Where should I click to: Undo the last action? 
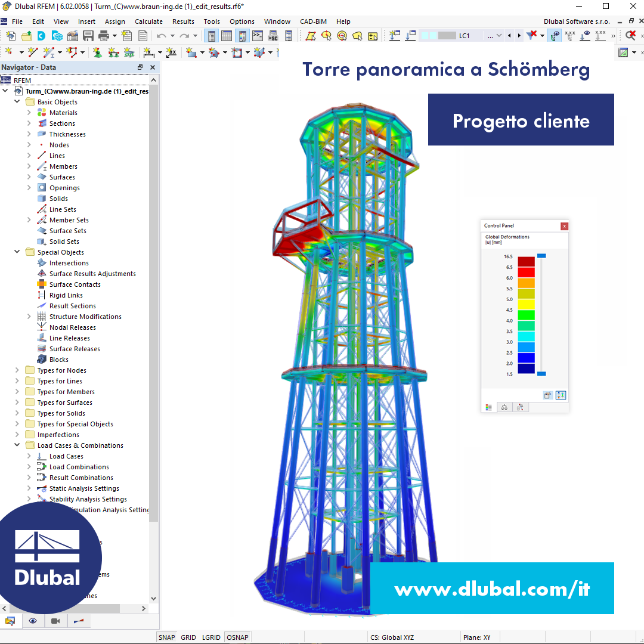pos(161,36)
